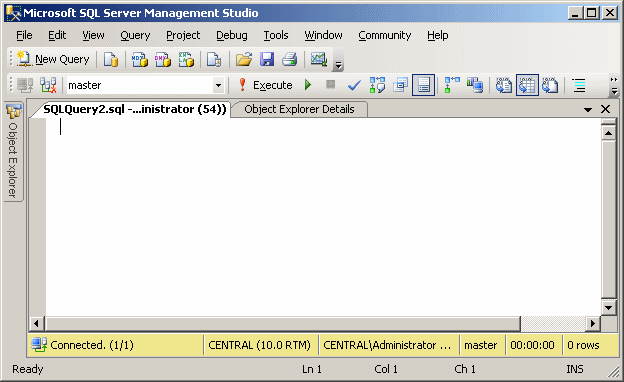Click the 'INS' mode indicator
This screenshot has height=382, width=624.
[575, 369]
